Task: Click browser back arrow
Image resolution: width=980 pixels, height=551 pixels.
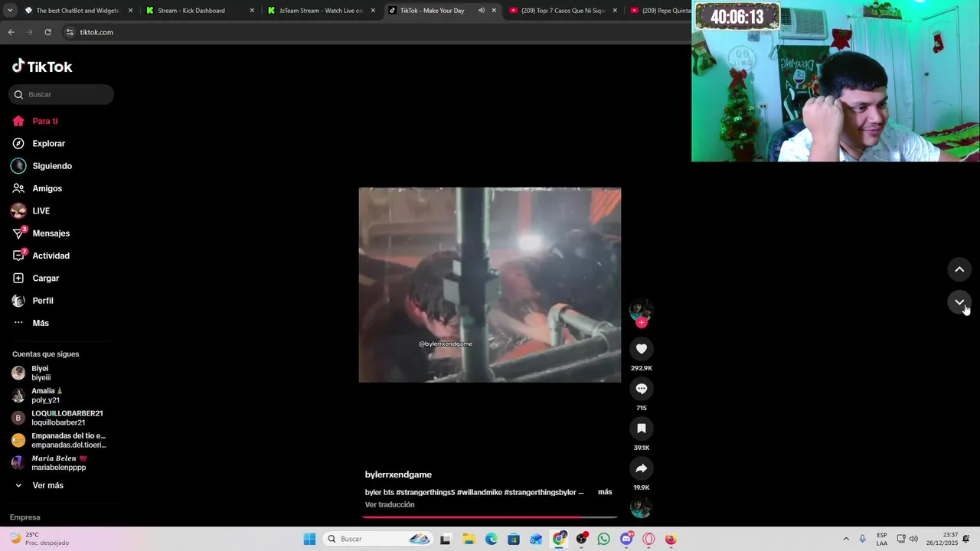Action: (x=11, y=32)
